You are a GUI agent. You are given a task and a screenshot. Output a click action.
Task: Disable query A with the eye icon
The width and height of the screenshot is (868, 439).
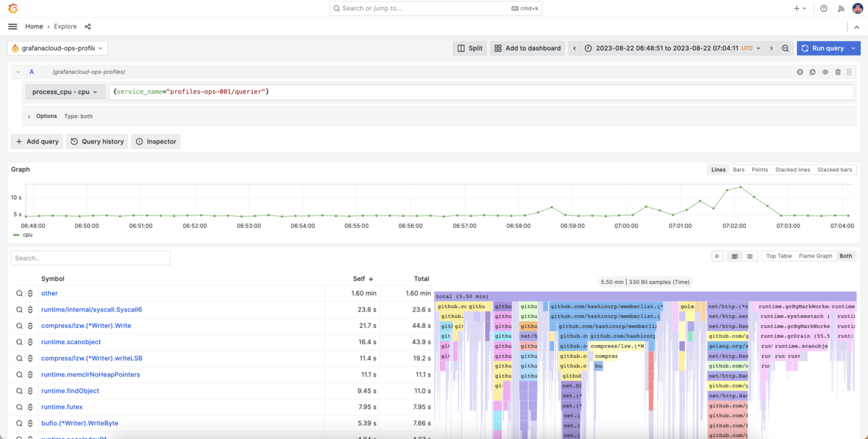pos(825,72)
